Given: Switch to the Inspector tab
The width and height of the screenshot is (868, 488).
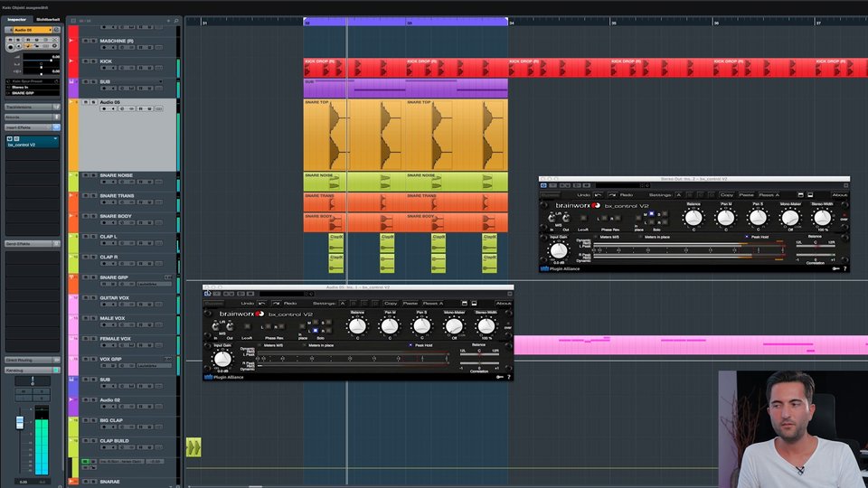Looking at the screenshot, I should (x=16, y=19).
